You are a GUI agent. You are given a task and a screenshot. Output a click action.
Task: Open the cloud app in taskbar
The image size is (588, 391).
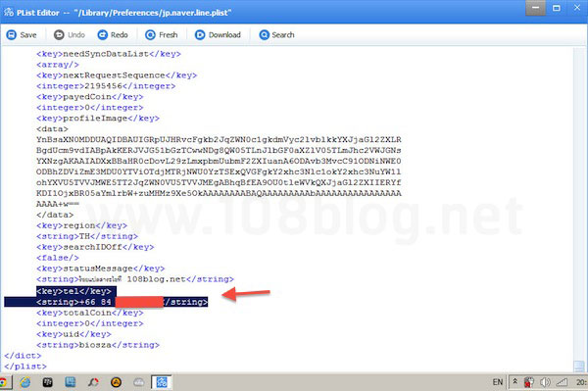tap(139, 382)
